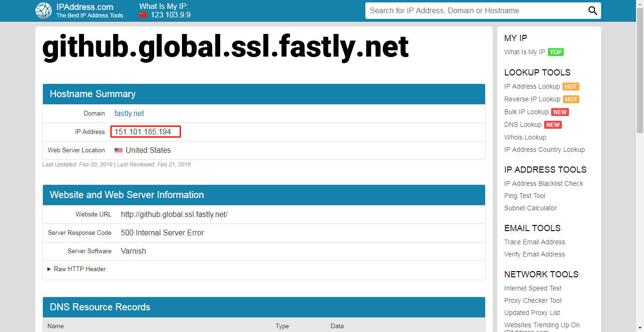Click the United States location text
This screenshot has height=332, width=644.
pos(149,150)
